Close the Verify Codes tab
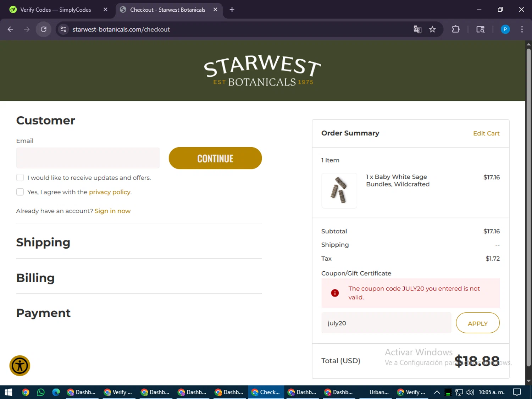532x399 pixels. click(x=105, y=10)
